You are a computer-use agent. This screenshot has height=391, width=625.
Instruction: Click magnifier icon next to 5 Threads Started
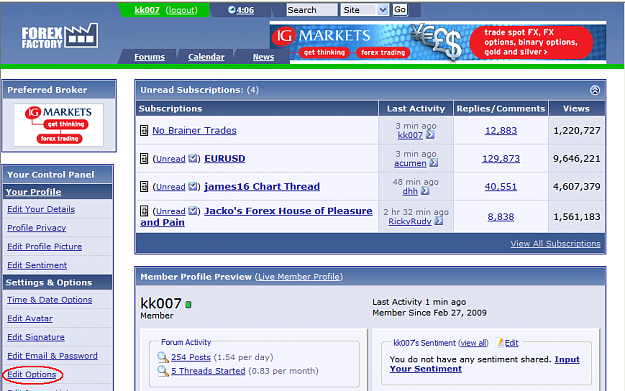(x=163, y=371)
